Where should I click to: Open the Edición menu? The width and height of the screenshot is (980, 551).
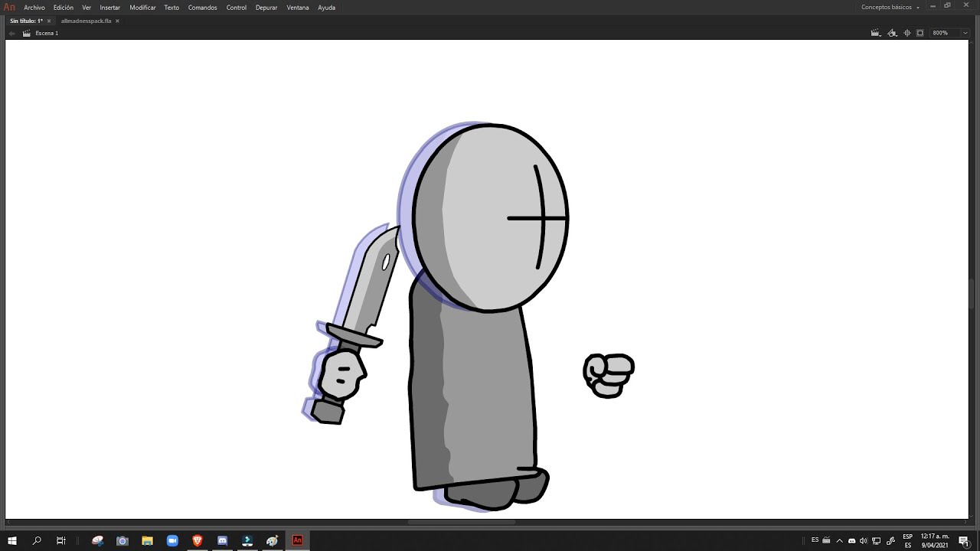tap(64, 7)
